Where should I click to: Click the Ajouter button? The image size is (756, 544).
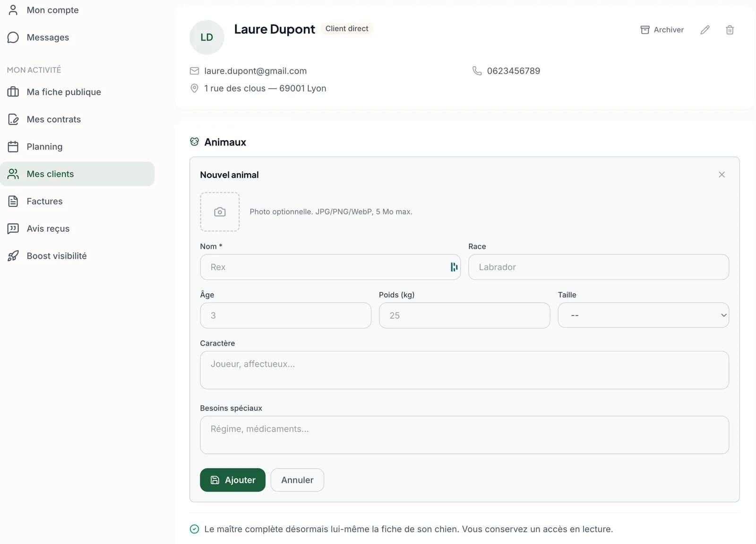(x=232, y=480)
